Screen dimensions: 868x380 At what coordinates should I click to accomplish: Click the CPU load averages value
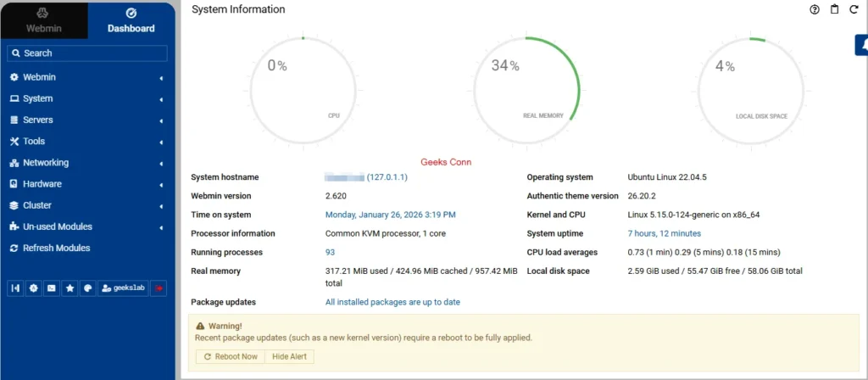point(704,252)
